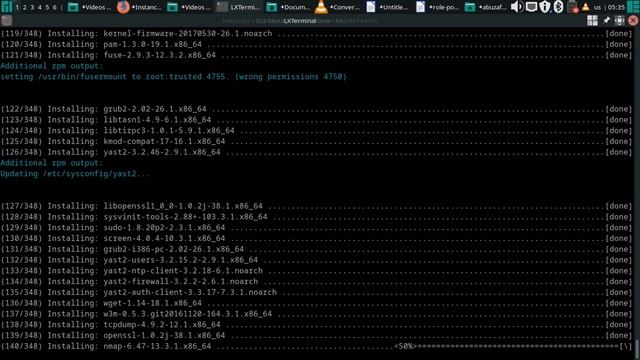
Task: Click the small VLC cone tray icon
Action: click(585, 7)
